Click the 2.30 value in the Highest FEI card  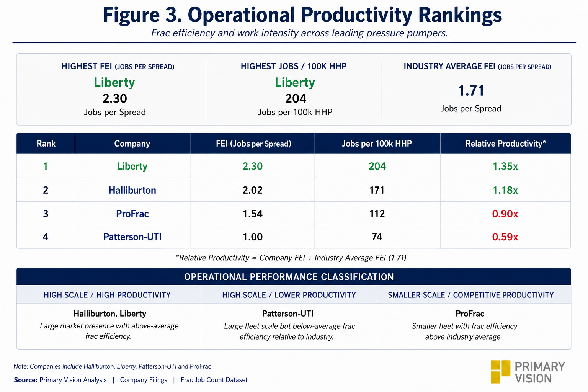click(115, 99)
